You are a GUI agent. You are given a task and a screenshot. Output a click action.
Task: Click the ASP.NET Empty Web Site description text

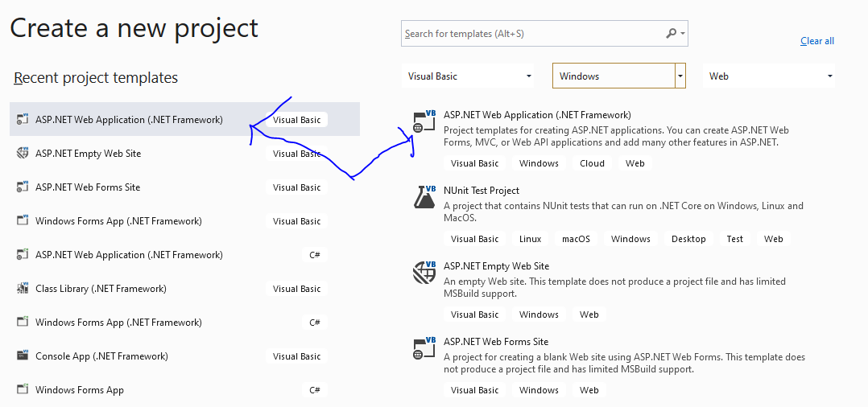click(x=614, y=288)
